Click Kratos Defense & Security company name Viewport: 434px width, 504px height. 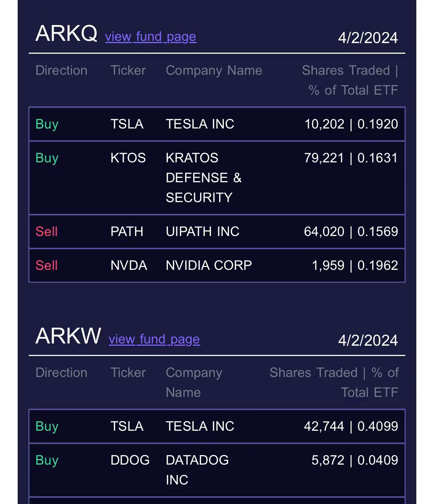pos(204,178)
